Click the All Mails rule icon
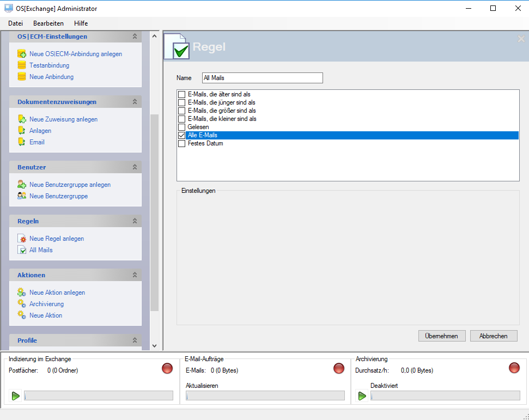Screen dimensions: 529x420 (22, 250)
